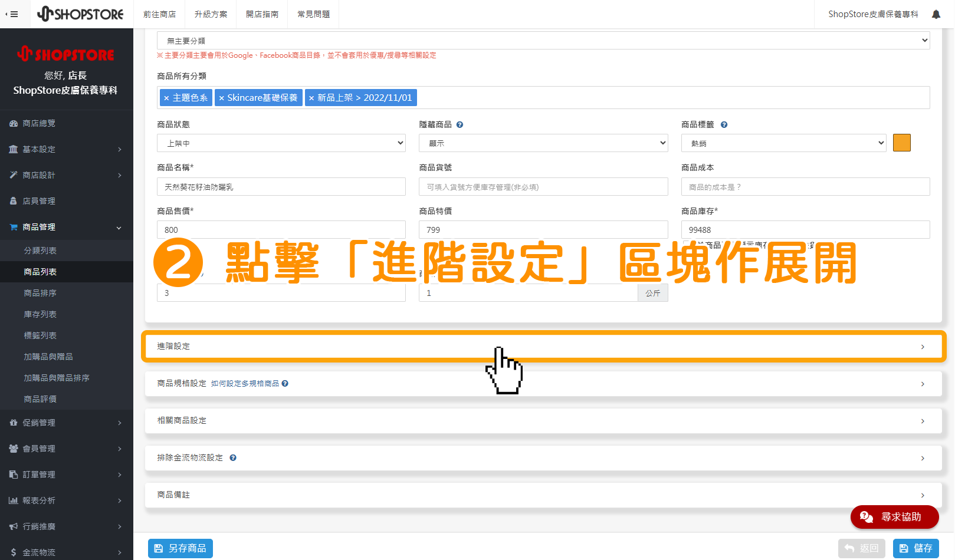The height and width of the screenshot is (560, 955).
Task: Expand the 促銷管理 sidebar chevron
Action: (119, 423)
